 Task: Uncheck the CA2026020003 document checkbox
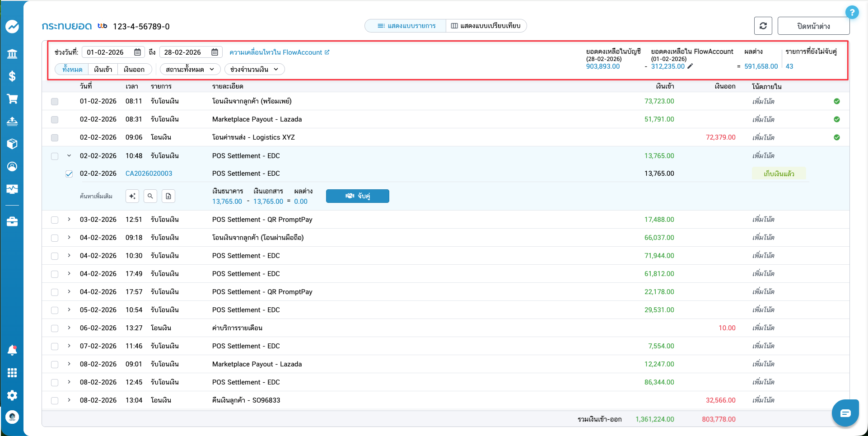[69, 174]
